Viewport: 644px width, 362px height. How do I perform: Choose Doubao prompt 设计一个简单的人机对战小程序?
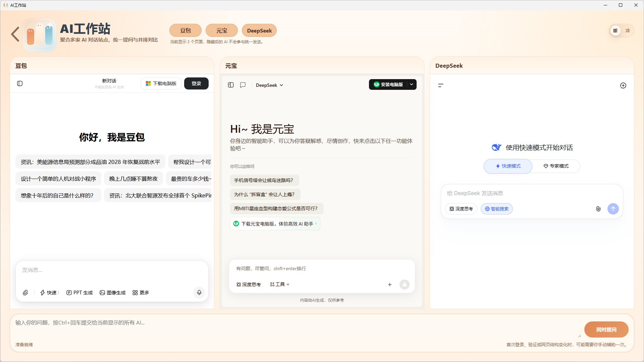[x=58, y=179]
